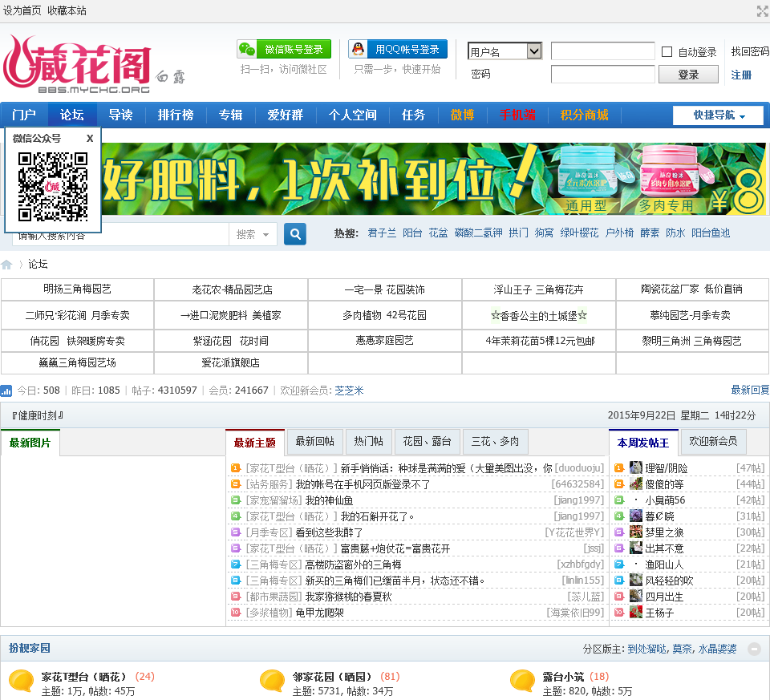
Task: Close the 微信公众号 QR code popup
Action: tap(90, 138)
